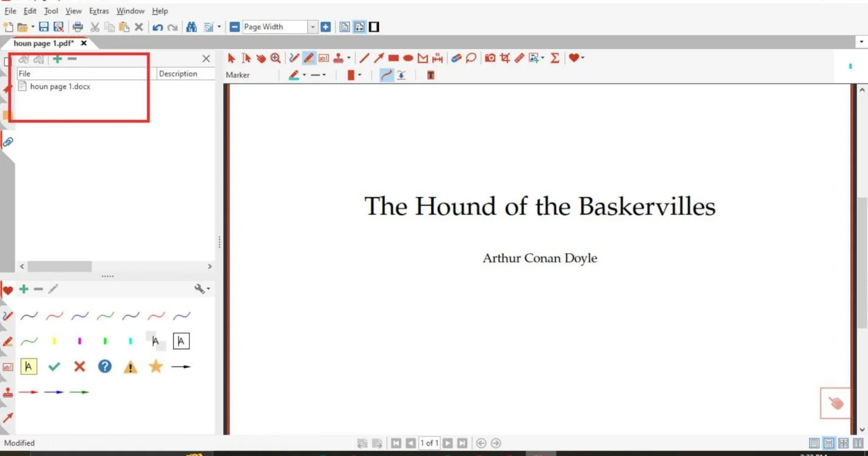Expand the Stamp tool dropdown arrow

348,59
